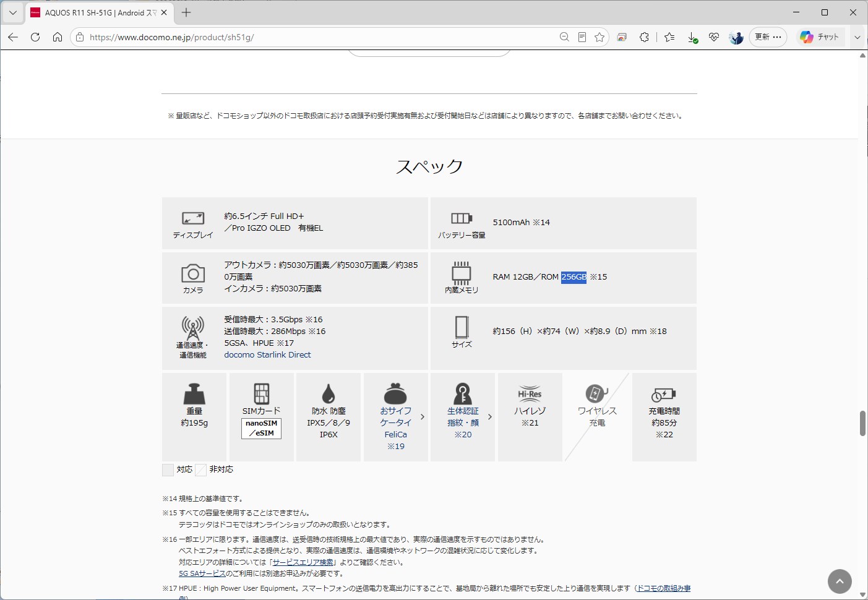Click the インカメラ：約5030万画素 text

click(273, 288)
